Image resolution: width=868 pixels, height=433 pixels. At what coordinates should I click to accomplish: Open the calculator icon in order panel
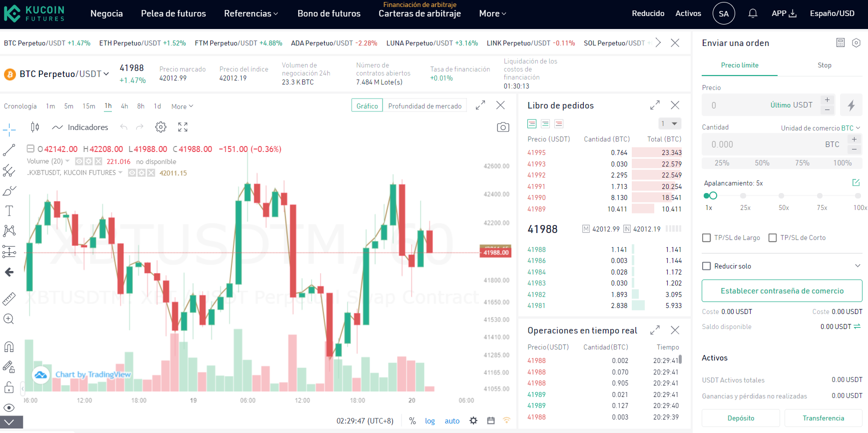tap(841, 42)
